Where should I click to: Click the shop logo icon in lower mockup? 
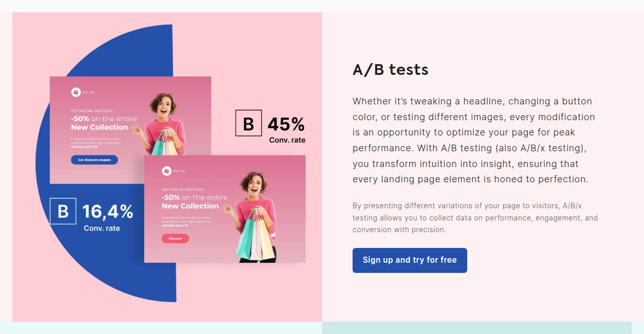(167, 171)
